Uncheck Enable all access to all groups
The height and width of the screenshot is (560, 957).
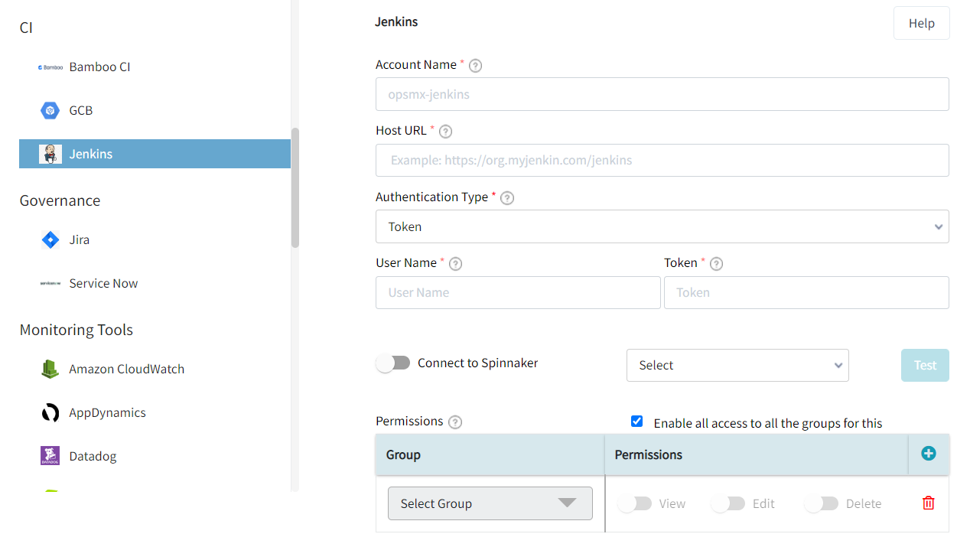point(636,421)
